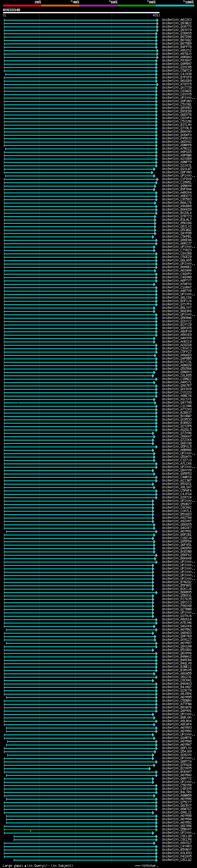
Task: Click the UniRef100_A7APX0 label
Action: click(x=177, y=284)
